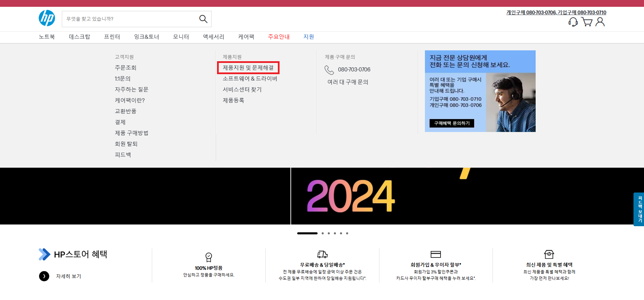Screen dimensions: 644x300
Task: Open the 잉크&토너 menu
Action: click(x=146, y=37)
